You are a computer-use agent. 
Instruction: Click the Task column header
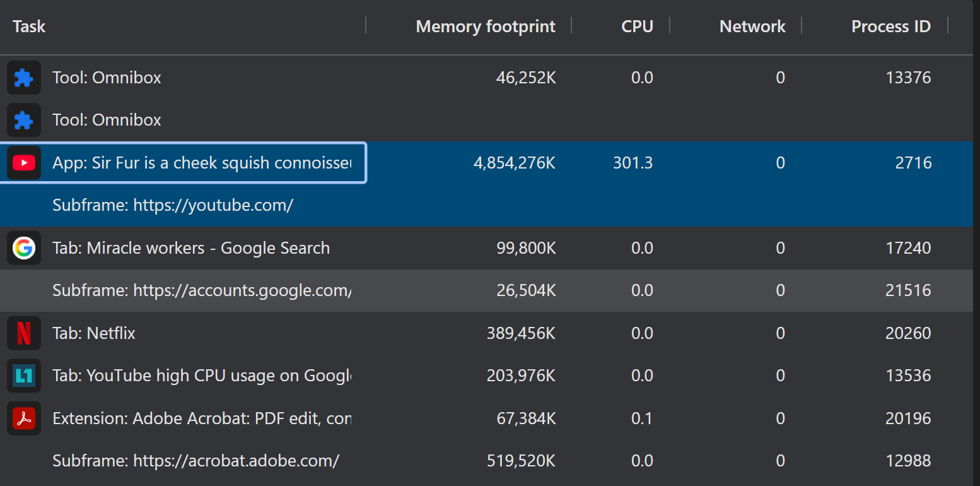point(29,26)
